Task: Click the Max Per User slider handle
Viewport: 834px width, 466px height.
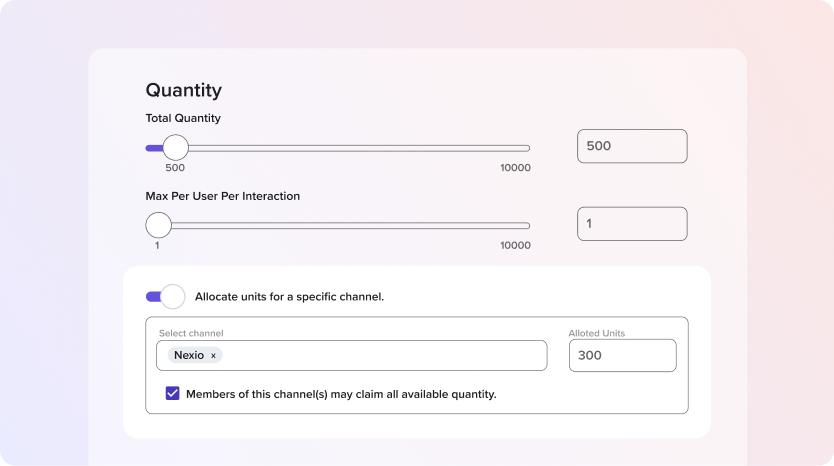Action: click(159, 225)
